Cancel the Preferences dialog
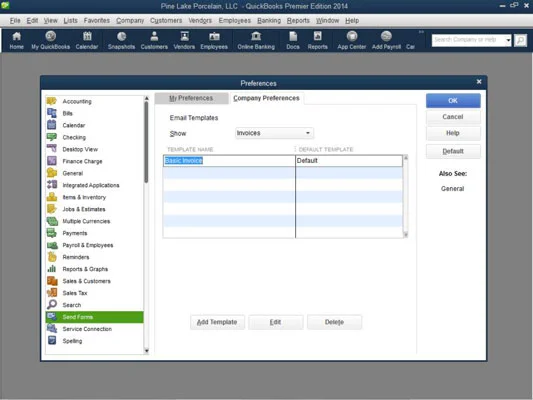 [453, 117]
